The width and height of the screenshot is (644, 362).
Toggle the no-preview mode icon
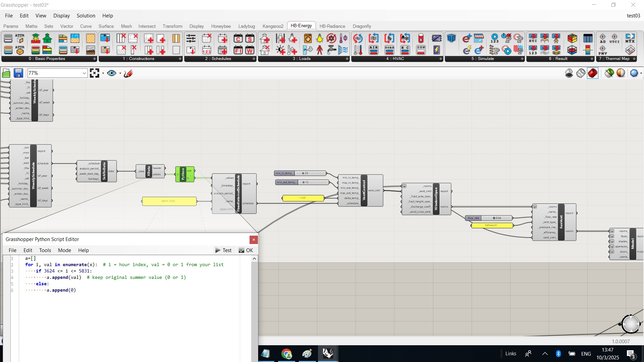click(x=569, y=73)
